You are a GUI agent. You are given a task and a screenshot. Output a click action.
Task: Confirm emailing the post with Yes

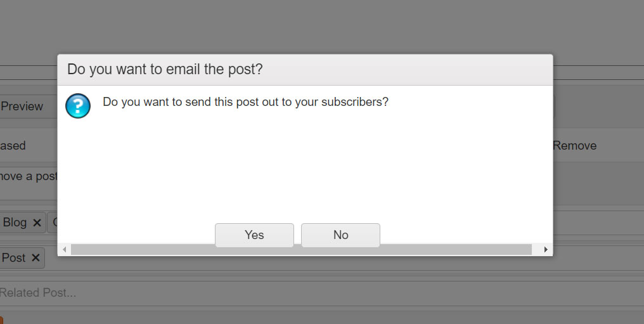point(254,235)
